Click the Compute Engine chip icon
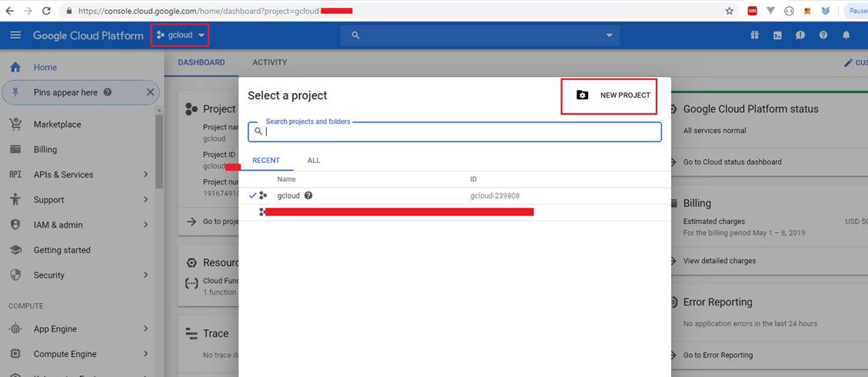Screen dimensions: 868x377 pos(15,354)
